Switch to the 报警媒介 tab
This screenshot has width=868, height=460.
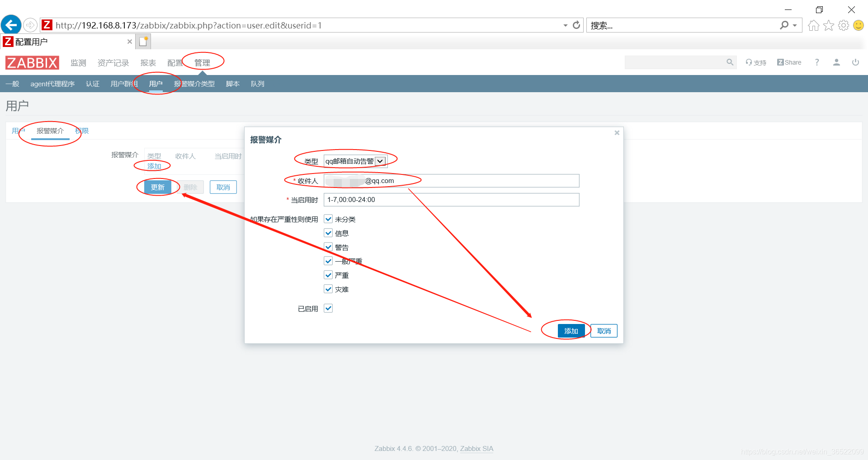tap(50, 131)
